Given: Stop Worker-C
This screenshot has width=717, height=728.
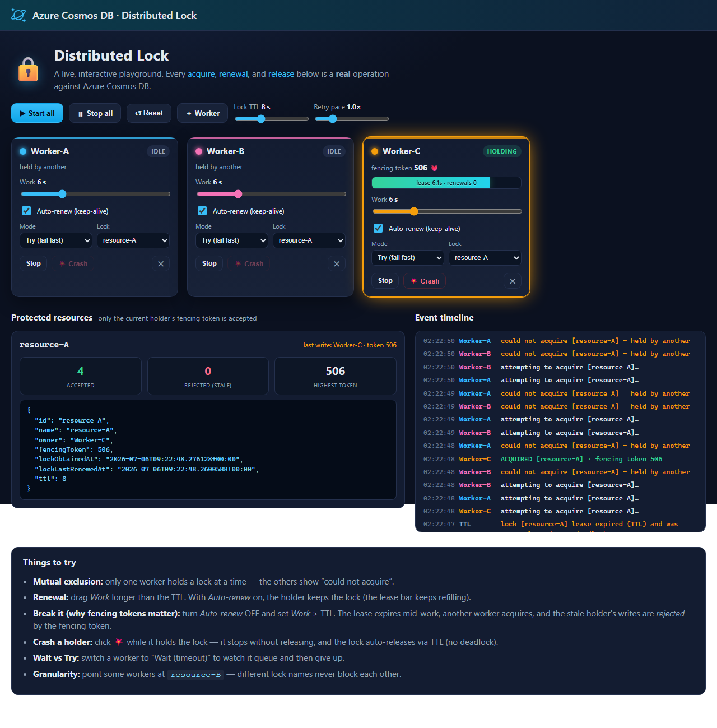Looking at the screenshot, I should point(385,281).
